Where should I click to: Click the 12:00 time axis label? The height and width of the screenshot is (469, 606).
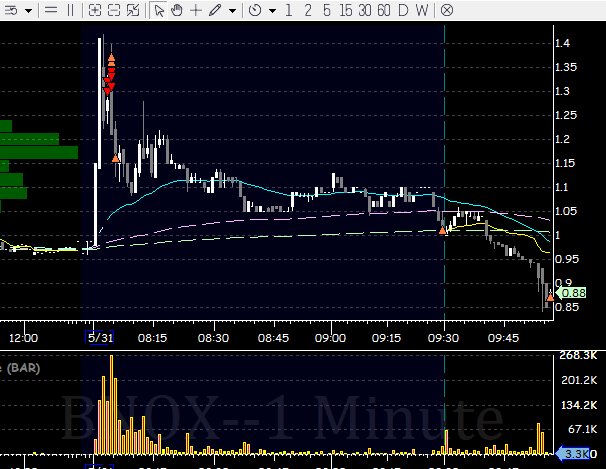pos(23,338)
